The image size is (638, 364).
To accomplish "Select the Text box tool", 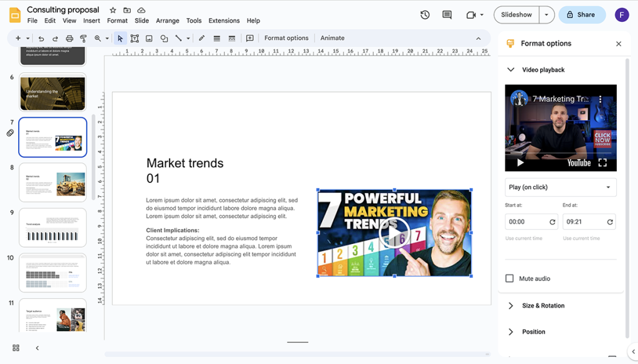I will pos(135,38).
